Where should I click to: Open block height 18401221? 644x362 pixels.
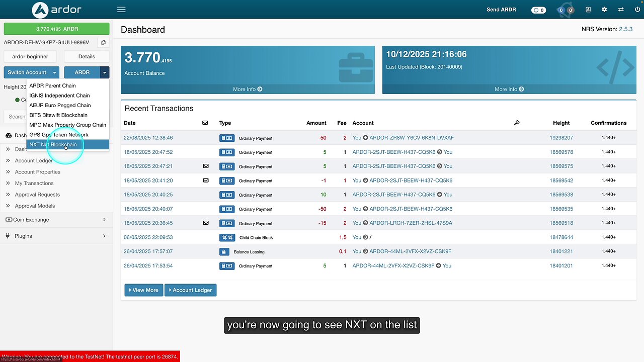coord(561,251)
